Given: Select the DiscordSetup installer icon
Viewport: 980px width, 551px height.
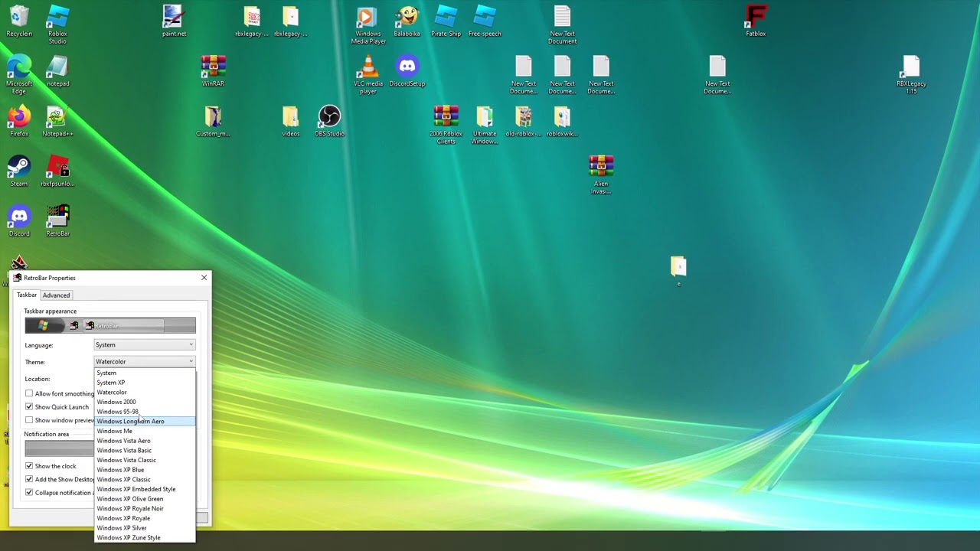Looking at the screenshot, I should click(407, 71).
